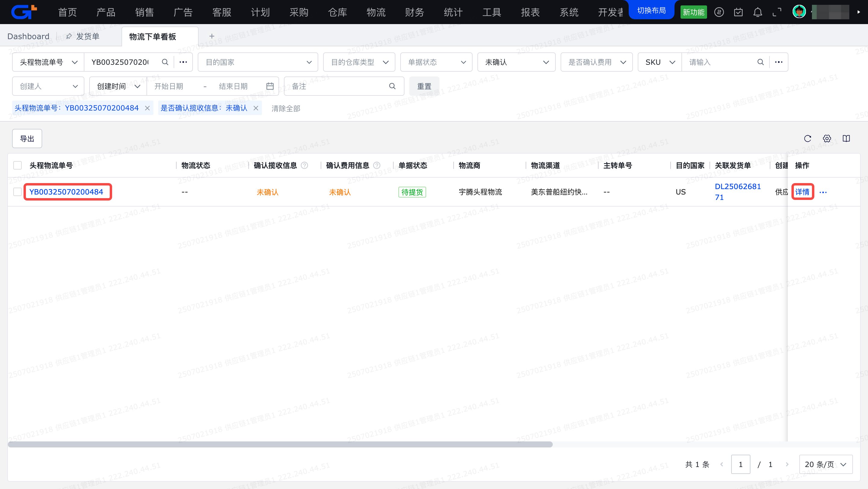868x489 pixels.
Task: Search by SKU magnifier icon
Action: pos(760,62)
